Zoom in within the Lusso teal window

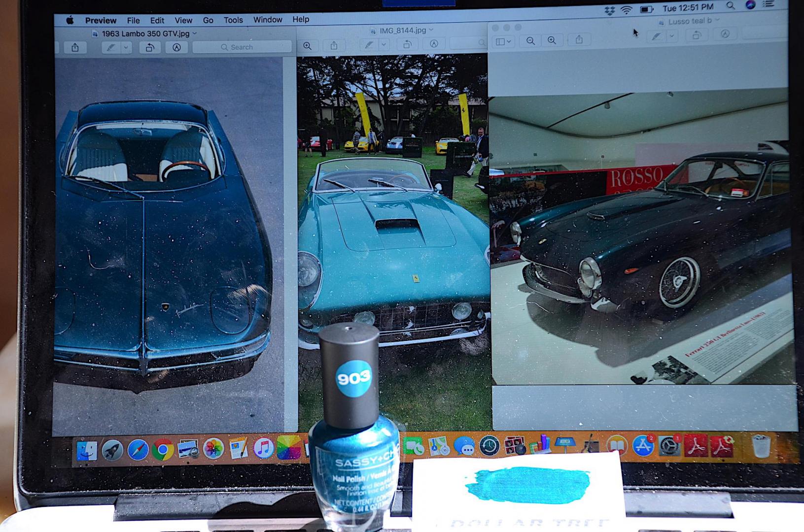tap(552, 41)
